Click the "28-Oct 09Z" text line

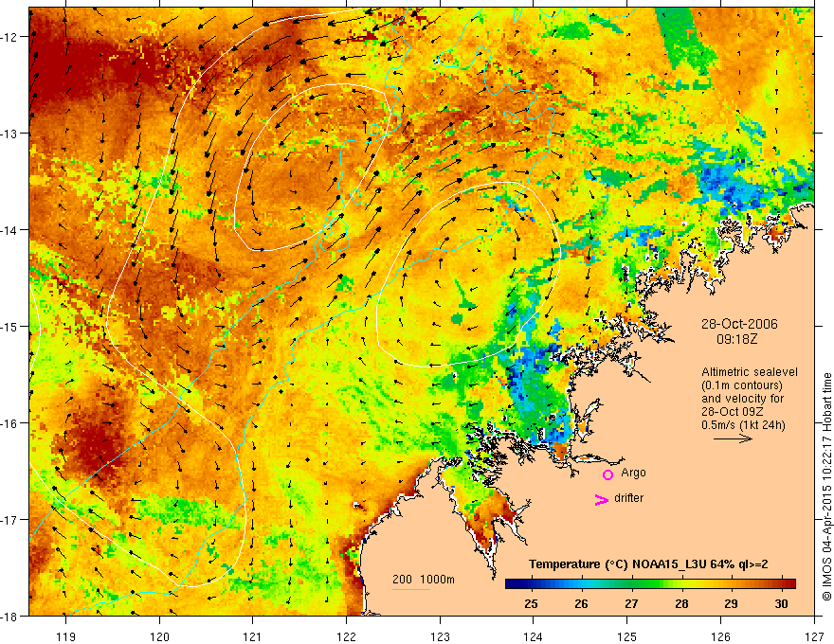pyautogui.click(x=734, y=412)
